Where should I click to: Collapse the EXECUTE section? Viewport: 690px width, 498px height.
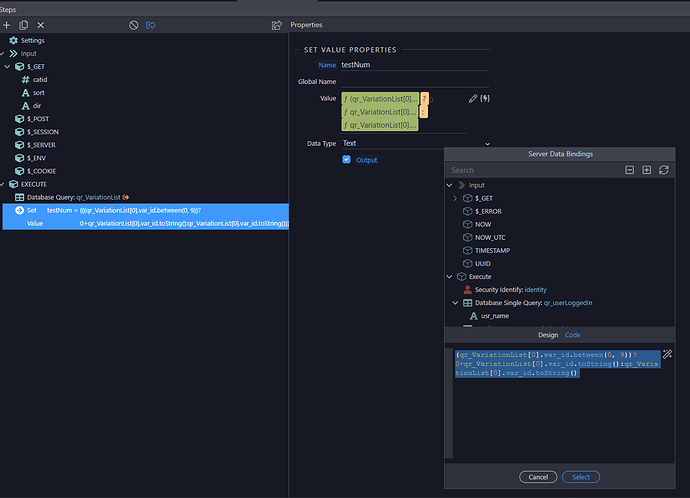pyautogui.click(x=3, y=184)
